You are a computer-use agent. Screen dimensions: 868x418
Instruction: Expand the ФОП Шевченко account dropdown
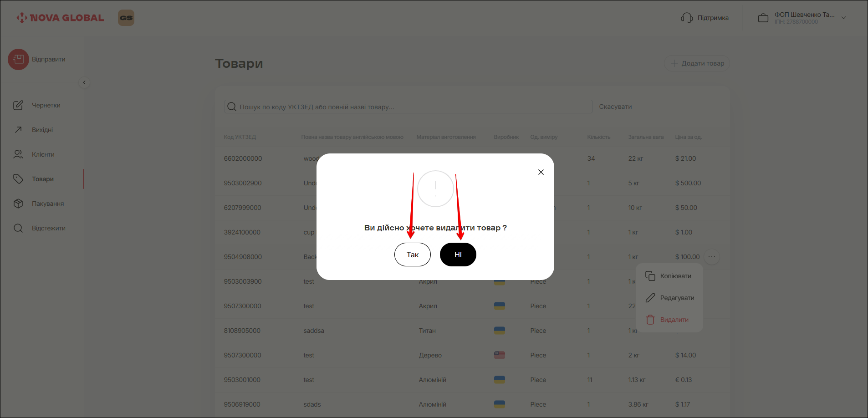coord(843,18)
